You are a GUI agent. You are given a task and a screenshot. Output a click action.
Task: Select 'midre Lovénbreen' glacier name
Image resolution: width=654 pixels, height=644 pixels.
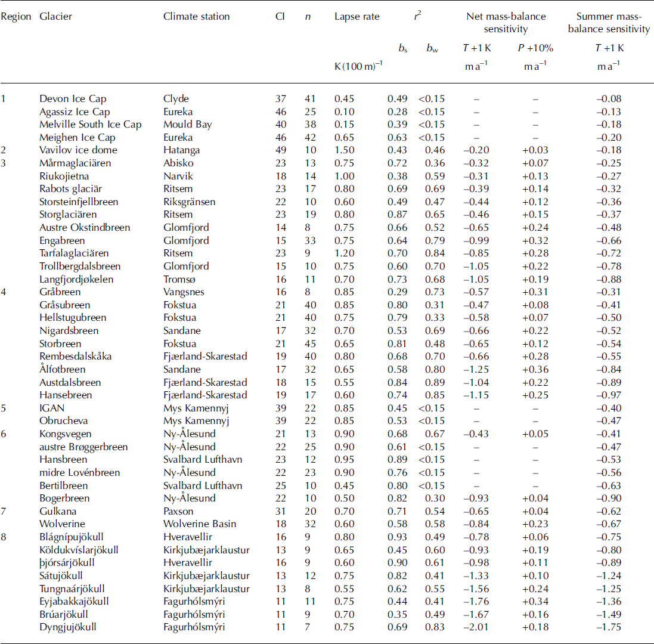click(x=80, y=473)
